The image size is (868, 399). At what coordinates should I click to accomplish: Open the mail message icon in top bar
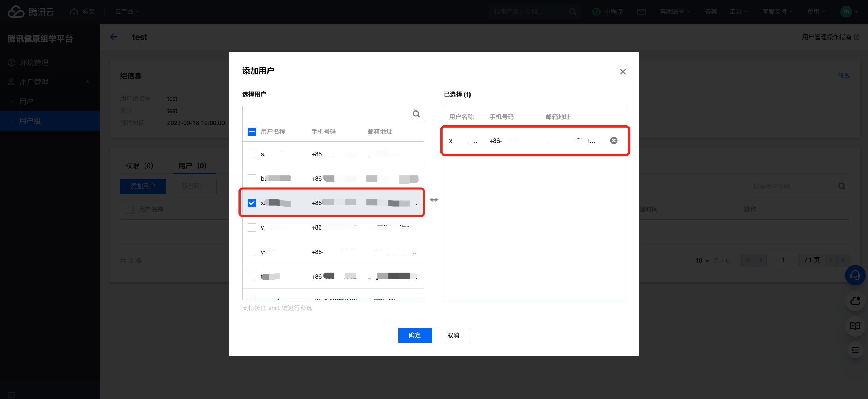tap(641, 12)
